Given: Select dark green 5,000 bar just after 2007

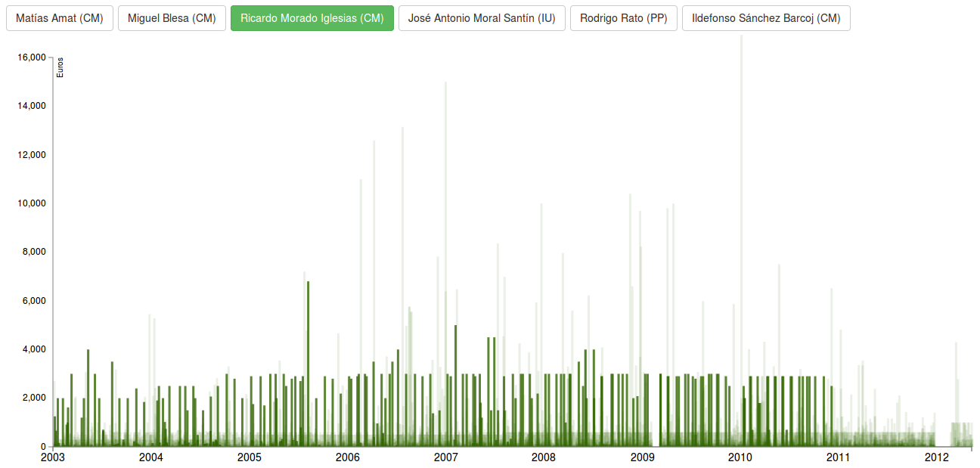Looking at the screenshot, I should click(x=455, y=378).
